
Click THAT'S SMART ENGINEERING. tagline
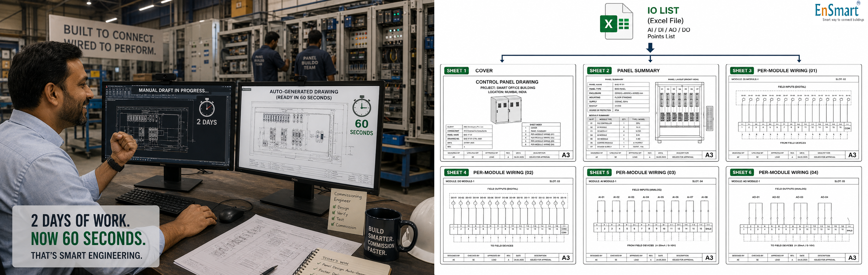pyautogui.click(x=87, y=256)
